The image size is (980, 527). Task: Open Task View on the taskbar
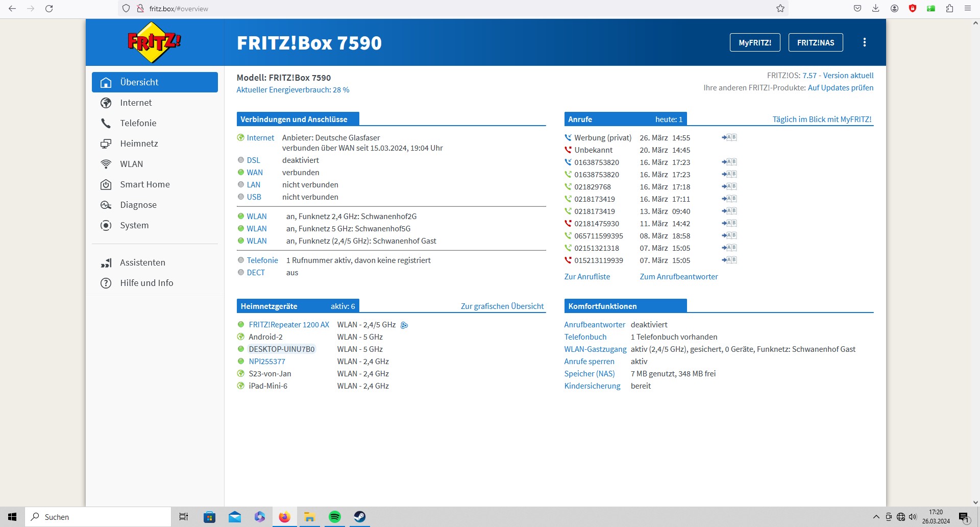click(184, 517)
